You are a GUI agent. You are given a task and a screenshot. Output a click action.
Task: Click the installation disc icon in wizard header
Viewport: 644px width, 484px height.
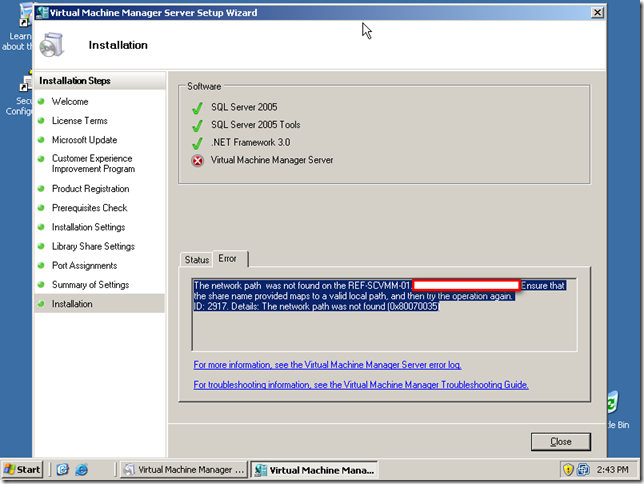pos(52,45)
